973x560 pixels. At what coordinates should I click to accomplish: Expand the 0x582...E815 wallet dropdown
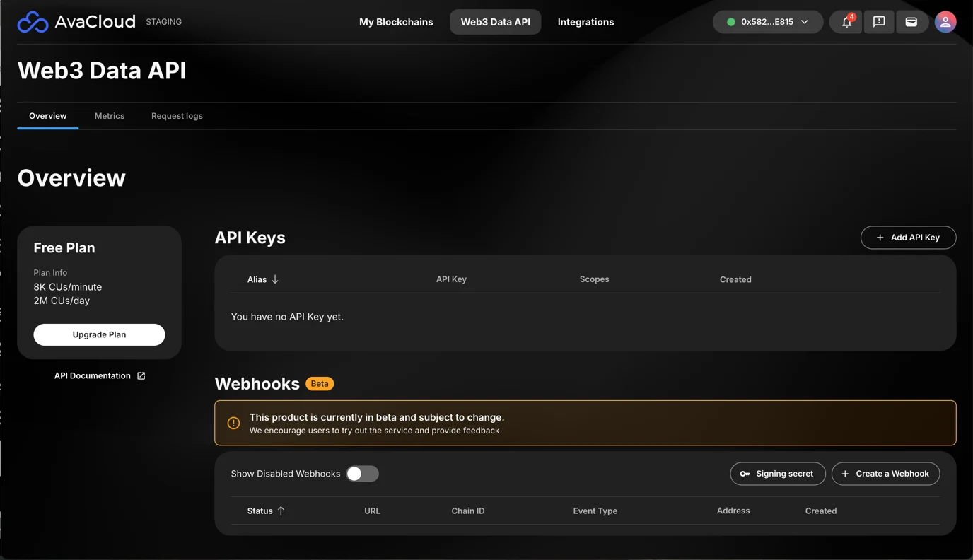pos(768,22)
